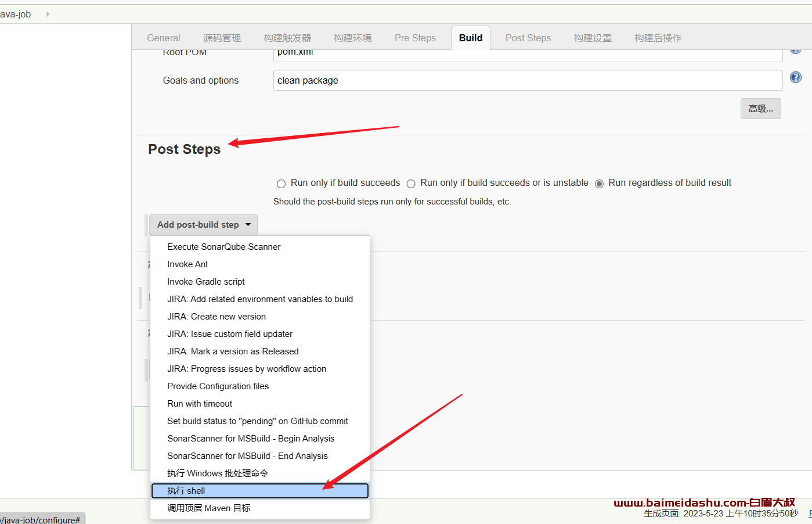Choose 执行 Windows 批处理命令
This screenshot has width=812, height=524.
click(x=260, y=473)
